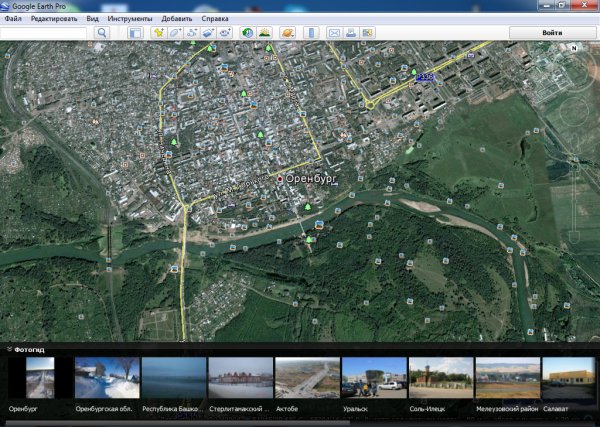
Task: Open the Республика Башко... photo thumbnail
Action: tap(174, 378)
